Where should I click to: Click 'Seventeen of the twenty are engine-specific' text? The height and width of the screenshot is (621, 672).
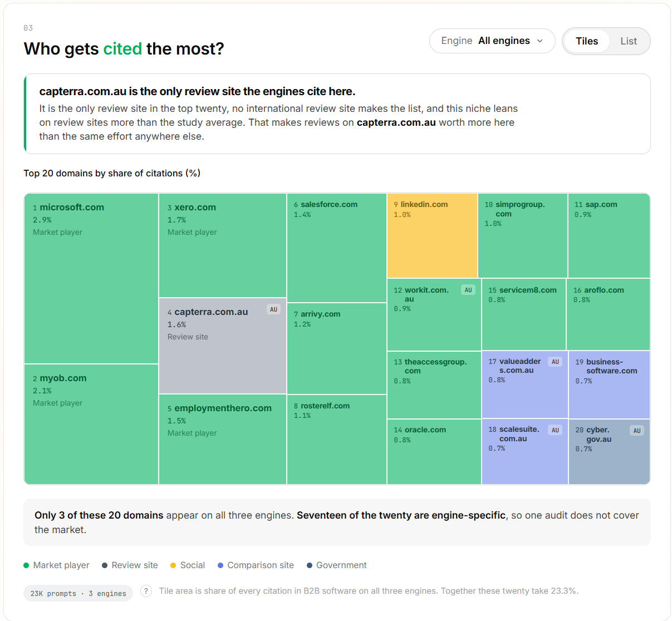(401, 515)
